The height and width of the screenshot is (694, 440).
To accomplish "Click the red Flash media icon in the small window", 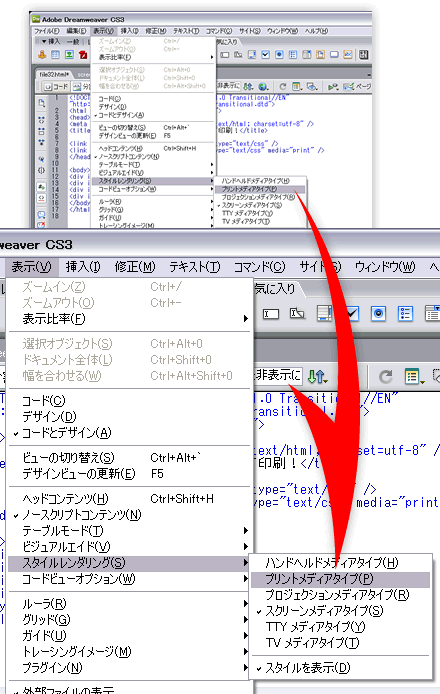I will (83, 54).
